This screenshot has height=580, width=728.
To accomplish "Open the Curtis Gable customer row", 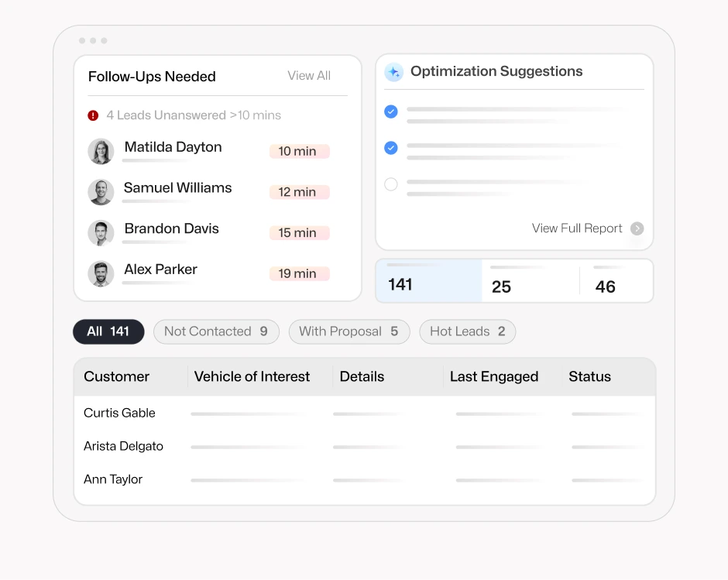I will (365, 414).
